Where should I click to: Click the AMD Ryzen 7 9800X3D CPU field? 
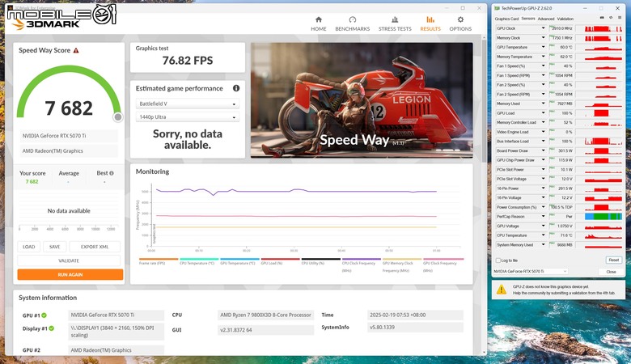pos(265,315)
